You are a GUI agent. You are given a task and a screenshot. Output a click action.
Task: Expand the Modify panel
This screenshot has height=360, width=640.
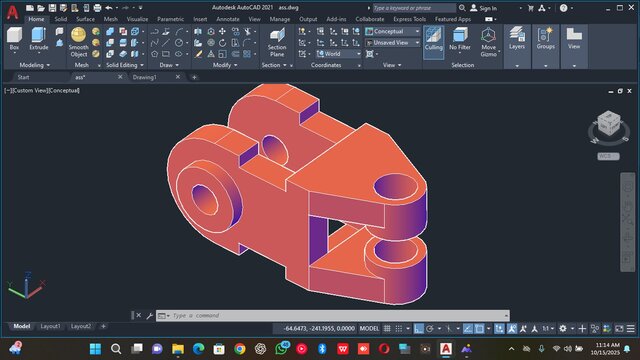point(225,65)
